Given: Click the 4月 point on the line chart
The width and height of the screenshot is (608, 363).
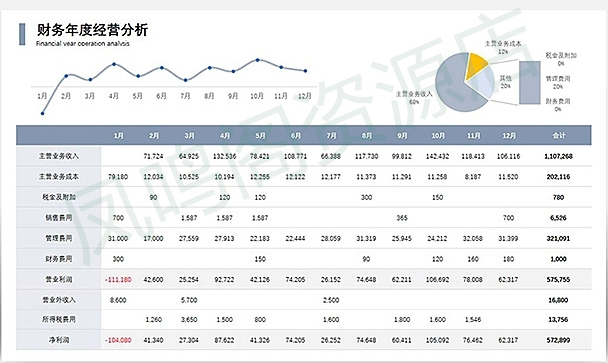Looking at the screenshot, I should 114,64.
